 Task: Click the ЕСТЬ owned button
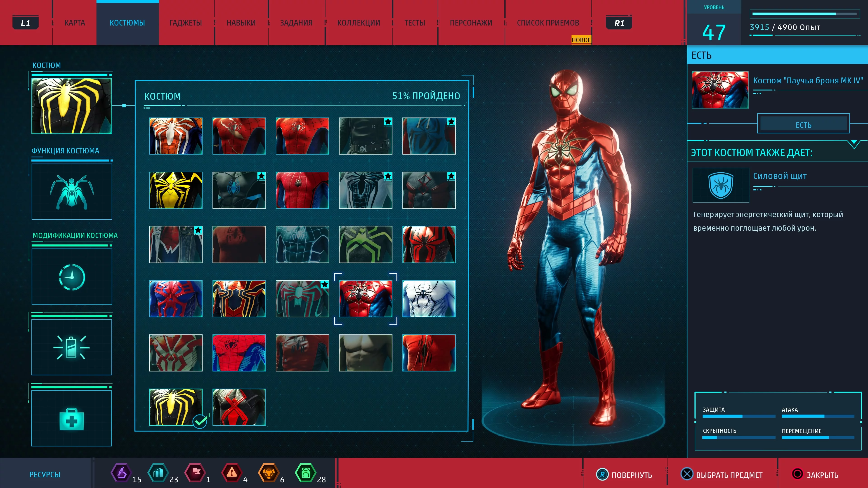pyautogui.click(x=804, y=124)
